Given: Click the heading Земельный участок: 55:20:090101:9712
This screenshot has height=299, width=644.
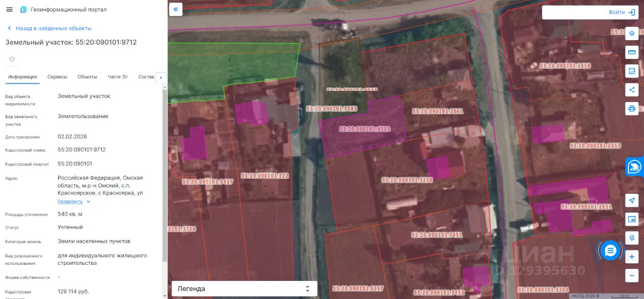Looking at the screenshot, I should coord(71,42).
